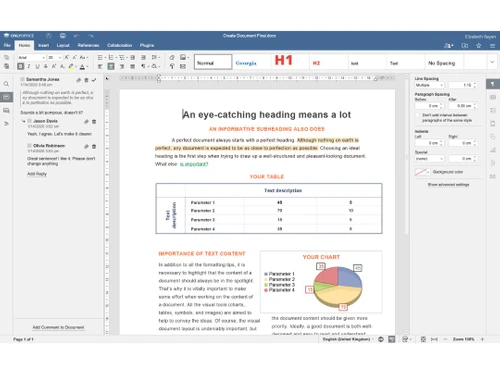Select the Normal paragraph style
500x375 pixels.
213,62
